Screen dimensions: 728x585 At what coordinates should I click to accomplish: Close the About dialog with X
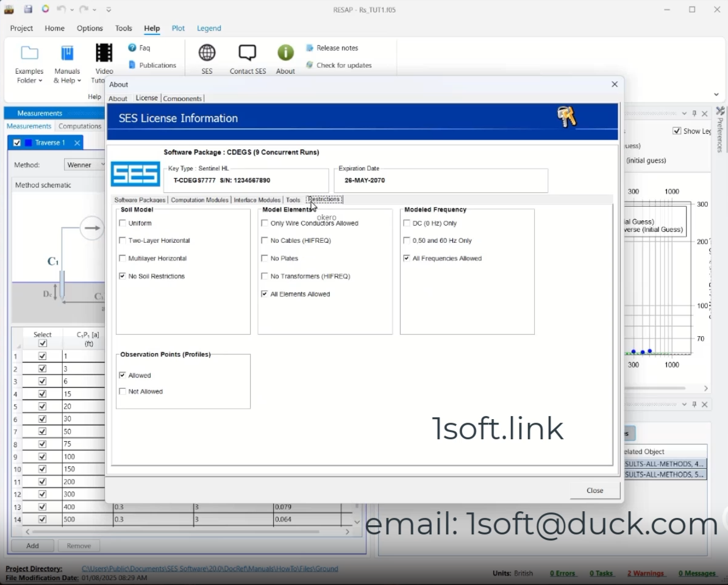(x=615, y=84)
